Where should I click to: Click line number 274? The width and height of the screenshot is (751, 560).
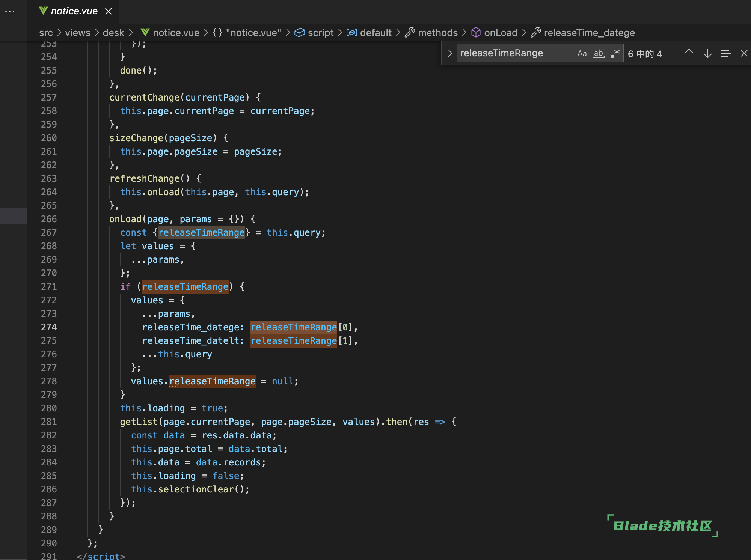[49, 327]
